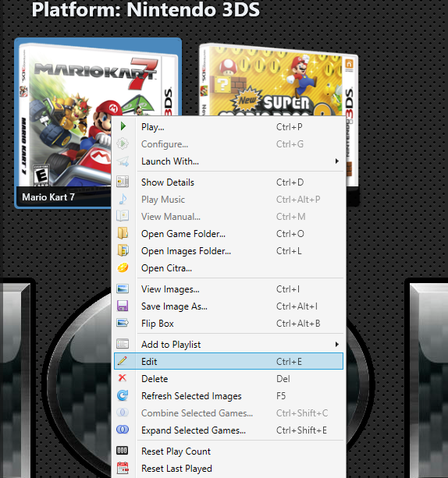
Task: Select Delete menu entry
Action: coord(229,379)
